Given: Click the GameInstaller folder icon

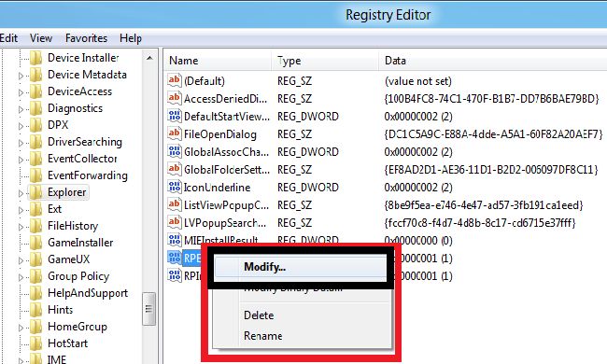Looking at the screenshot, I should (36, 243).
